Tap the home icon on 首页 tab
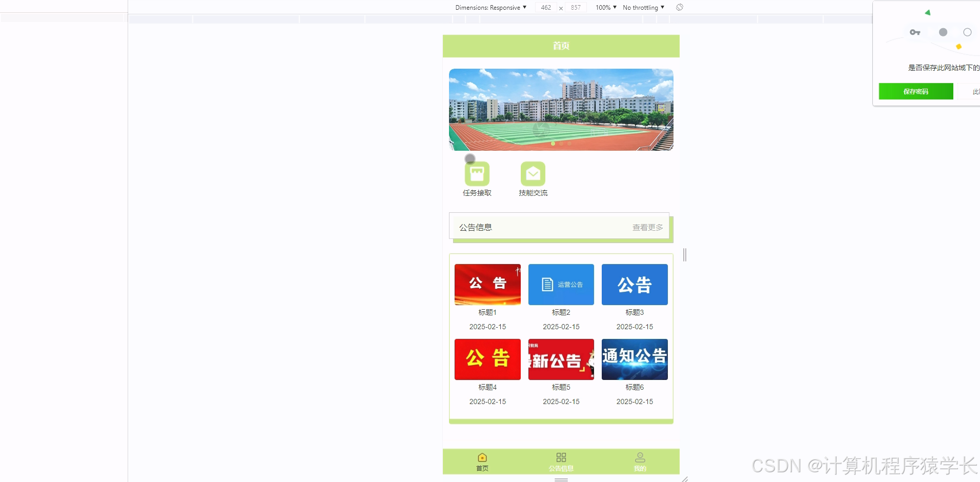This screenshot has width=980, height=482. pos(481,456)
